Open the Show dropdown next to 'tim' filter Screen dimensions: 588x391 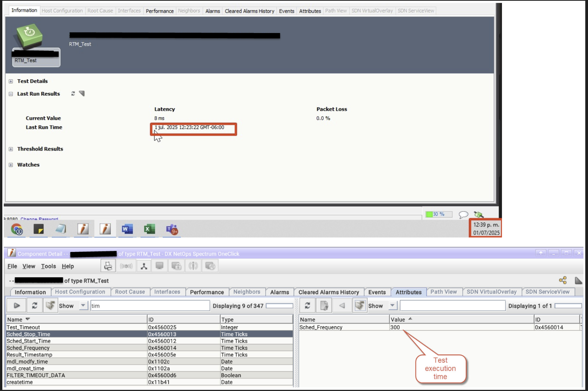pos(83,305)
